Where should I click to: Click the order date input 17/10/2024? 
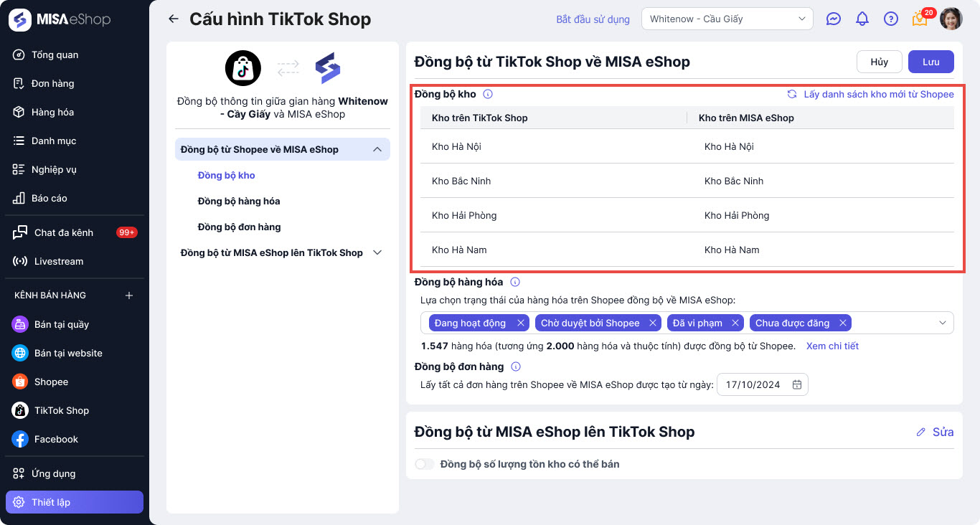[753, 384]
